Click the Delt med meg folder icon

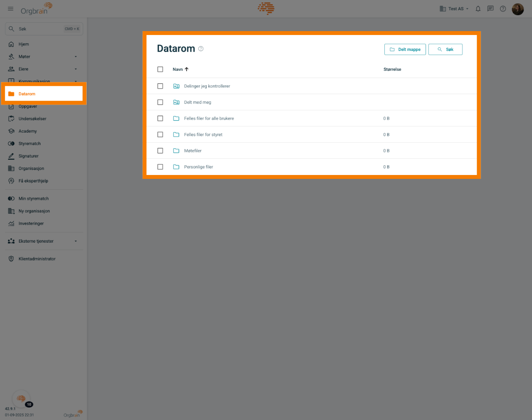(x=176, y=102)
